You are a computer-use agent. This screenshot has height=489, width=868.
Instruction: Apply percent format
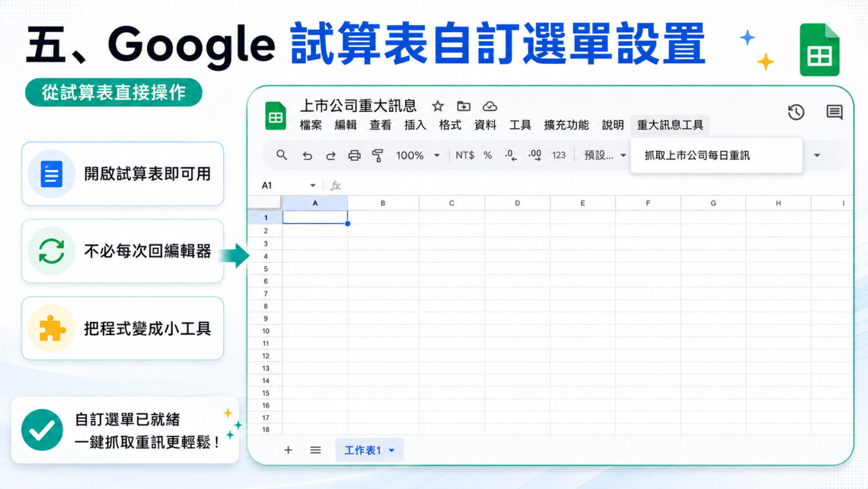point(488,155)
